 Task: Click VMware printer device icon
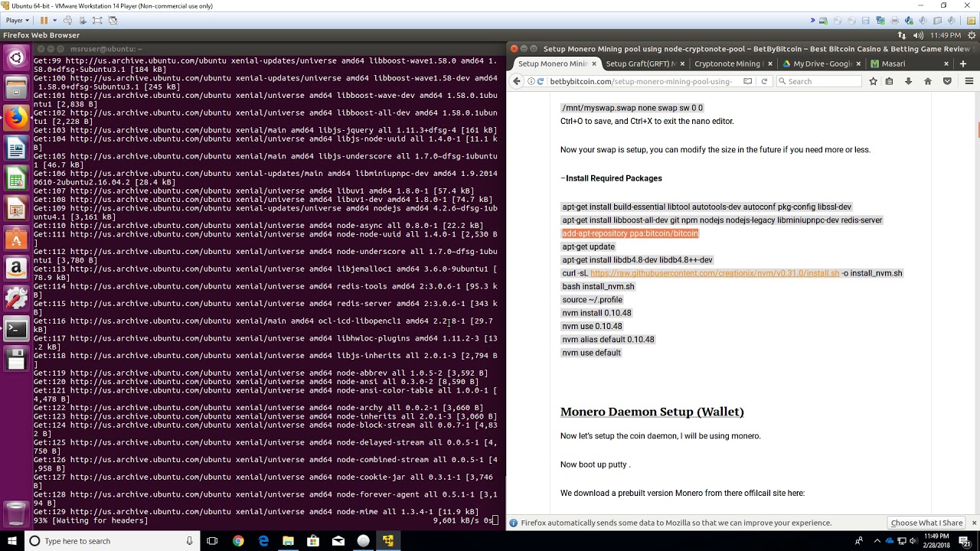(x=895, y=21)
